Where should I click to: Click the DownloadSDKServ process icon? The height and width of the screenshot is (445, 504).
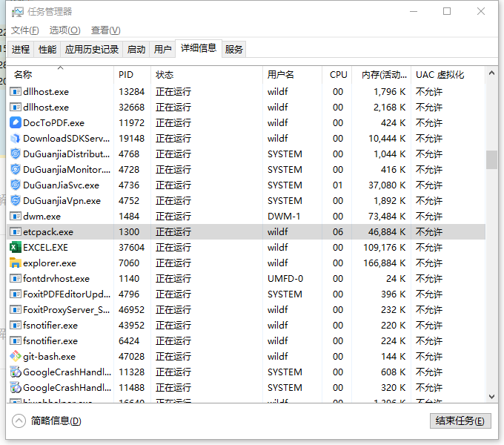(x=16, y=138)
